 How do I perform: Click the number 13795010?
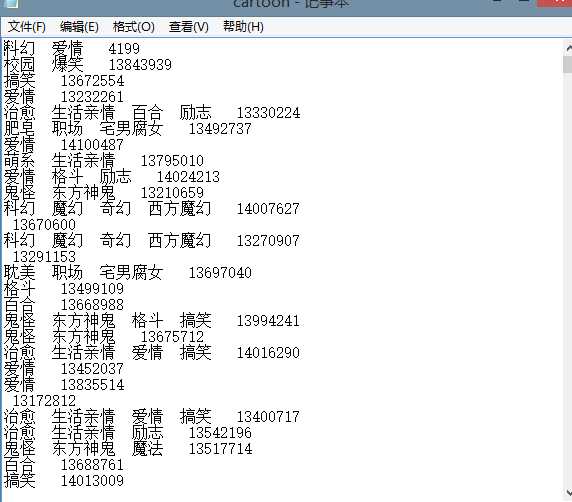coord(172,161)
